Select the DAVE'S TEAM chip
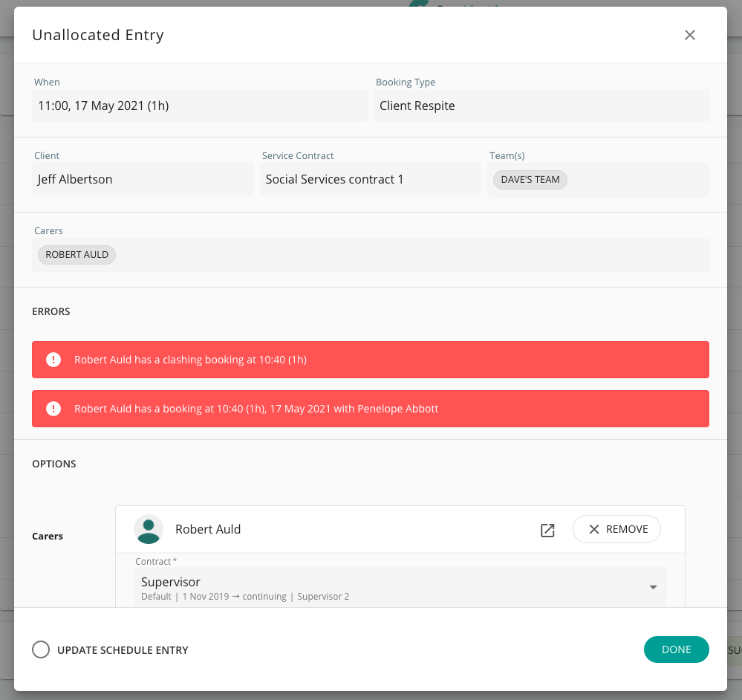This screenshot has height=700, width=742. click(x=530, y=180)
